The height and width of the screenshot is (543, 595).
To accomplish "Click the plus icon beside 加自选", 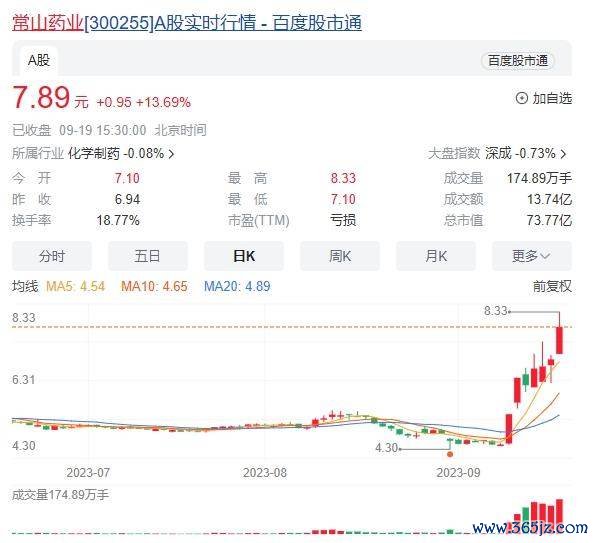I will tap(522, 98).
